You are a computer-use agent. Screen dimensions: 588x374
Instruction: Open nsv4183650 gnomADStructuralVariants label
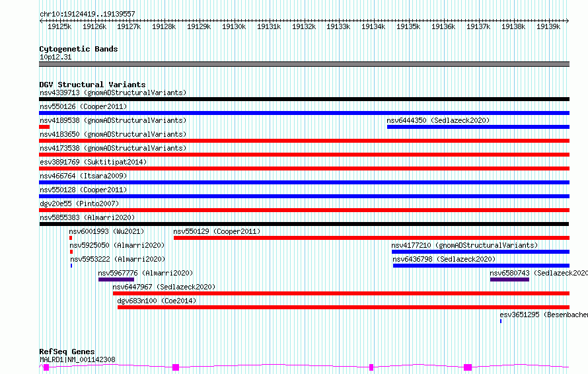113,134
